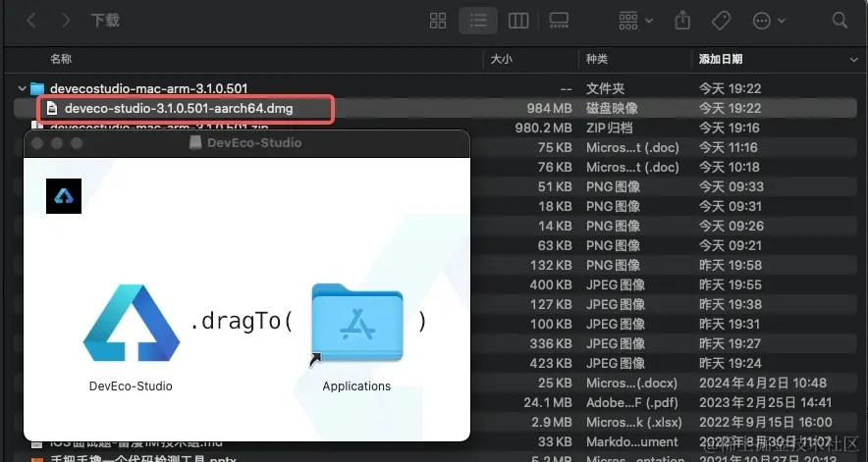Close the DevEco-Studio installer window
868x462 pixels.
tap(37, 143)
